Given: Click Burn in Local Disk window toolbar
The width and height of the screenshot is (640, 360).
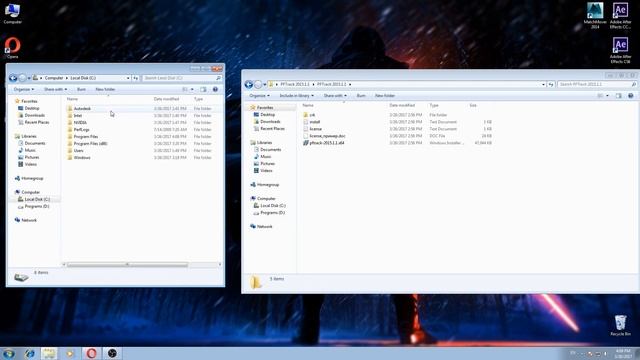Looking at the screenshot, I should point(81,89).
